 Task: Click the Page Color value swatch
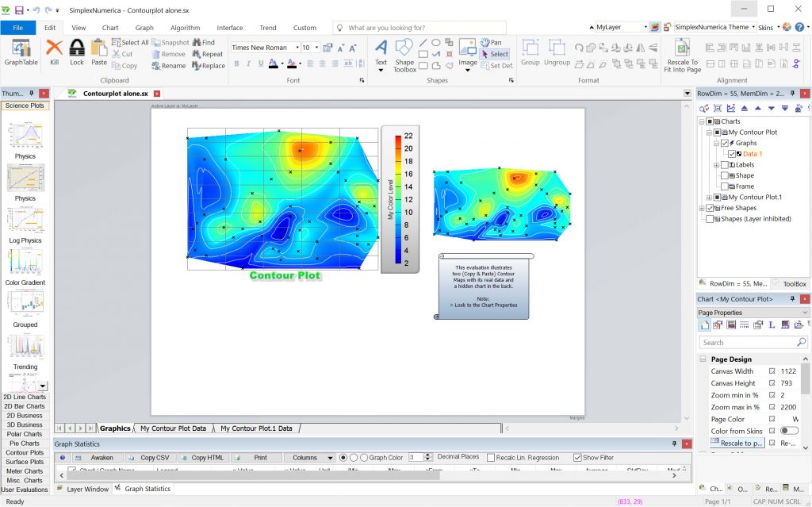[x=791, y=419]
